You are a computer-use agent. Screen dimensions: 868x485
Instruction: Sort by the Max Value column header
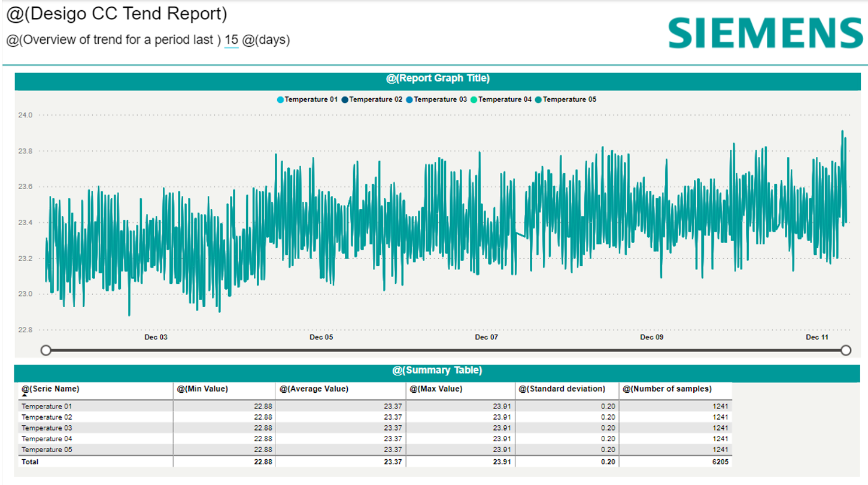click(x=436, y=389)
